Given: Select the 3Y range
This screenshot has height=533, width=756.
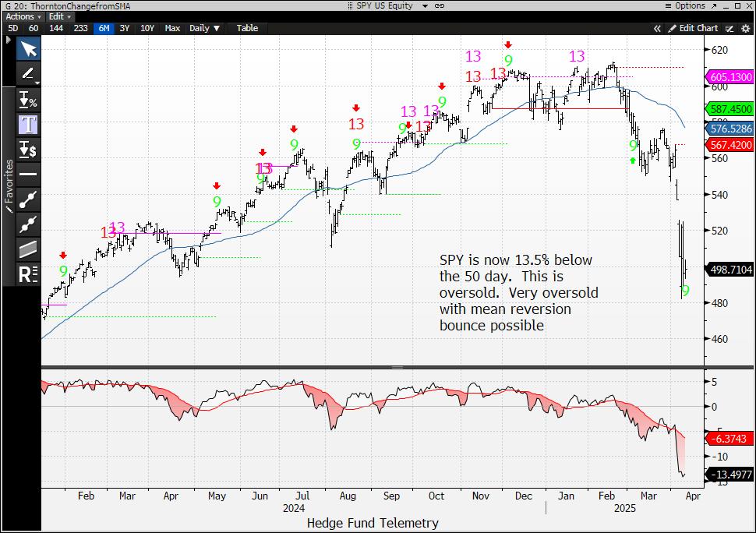Looking at the screenshot, I should [125, 28].
